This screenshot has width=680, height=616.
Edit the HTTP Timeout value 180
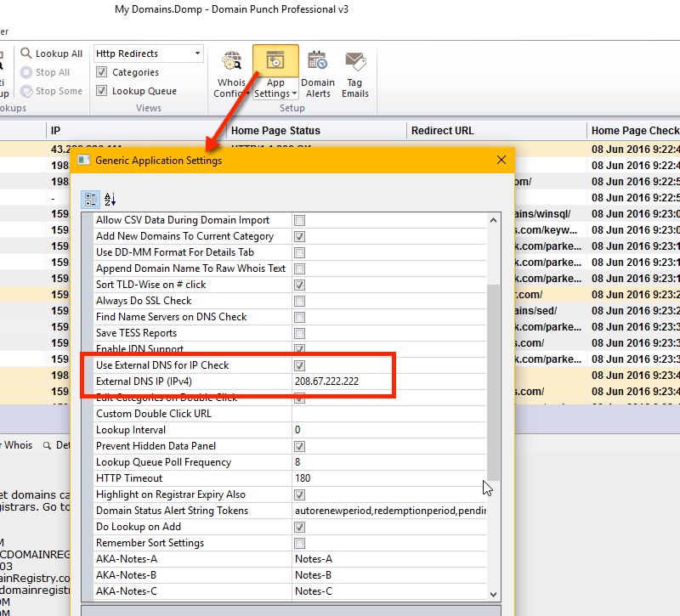389,478
